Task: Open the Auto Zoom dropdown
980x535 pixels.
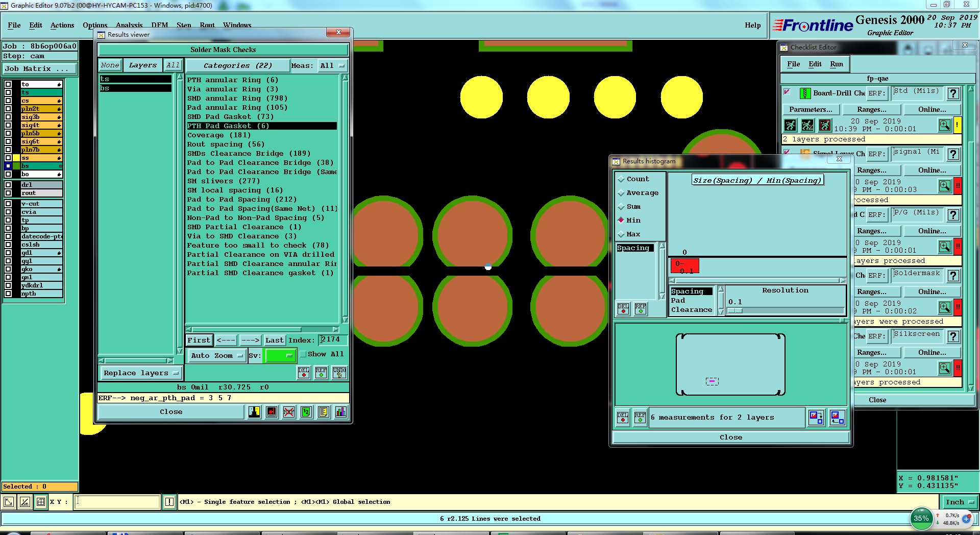Action: (216, 356)
